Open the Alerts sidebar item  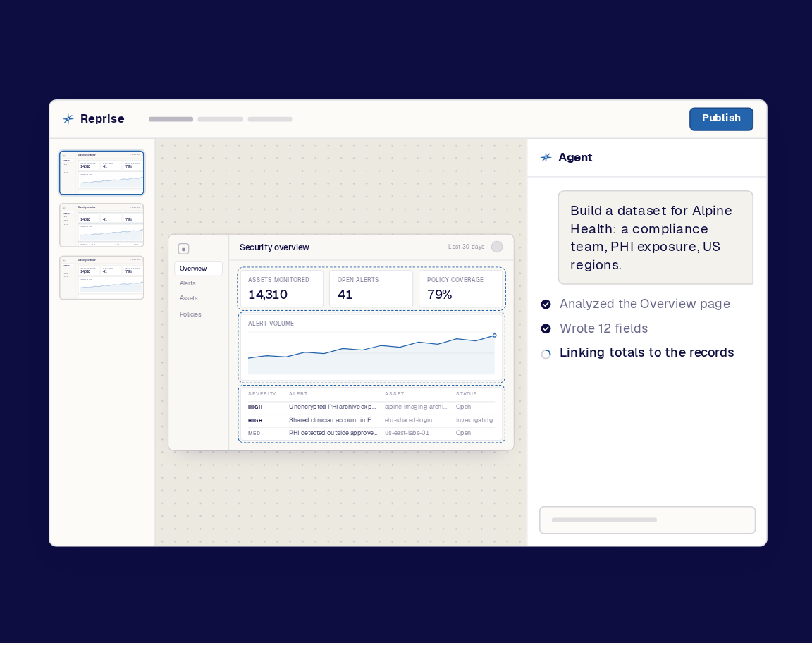coord(188,283)
